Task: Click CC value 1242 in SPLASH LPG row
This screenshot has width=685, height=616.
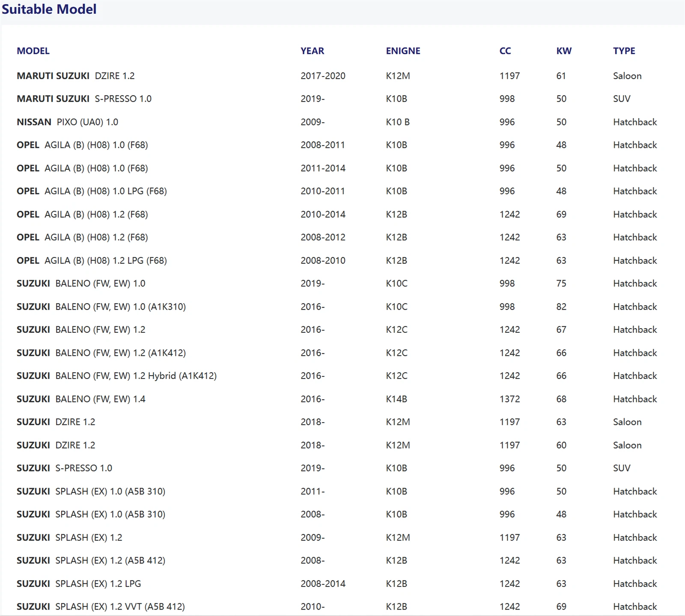Action: [x=509, y=584]
